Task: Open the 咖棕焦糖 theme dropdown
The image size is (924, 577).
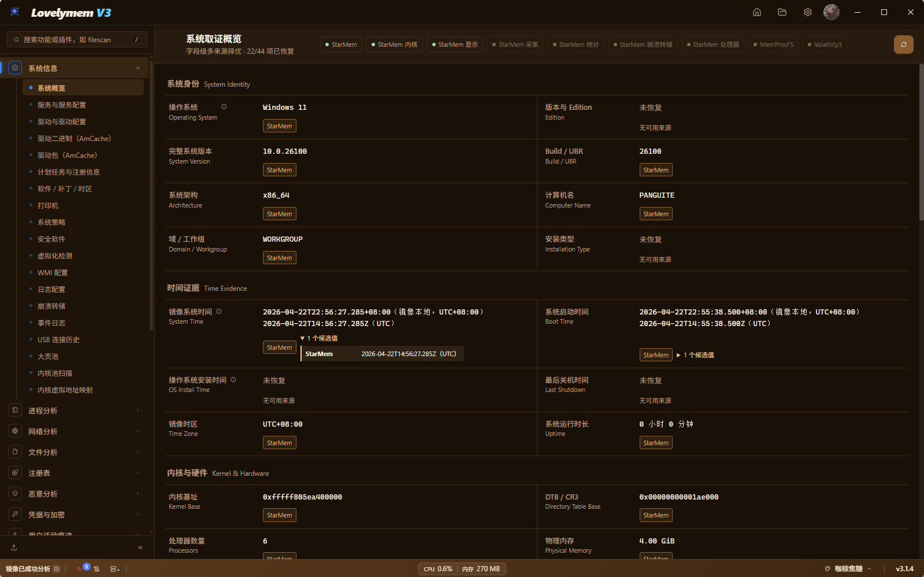Action: (x=848, y=569)
